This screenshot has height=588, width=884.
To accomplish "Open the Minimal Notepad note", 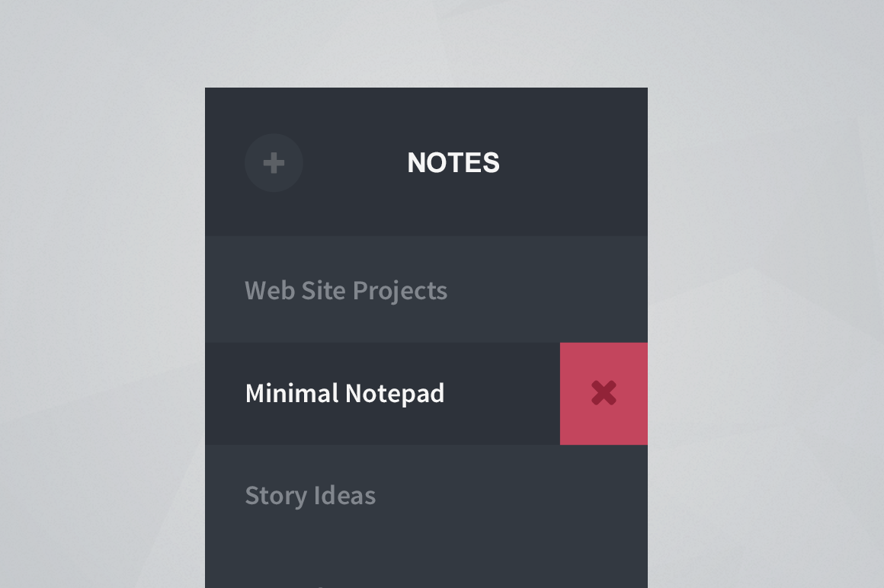I will point(344,393).
